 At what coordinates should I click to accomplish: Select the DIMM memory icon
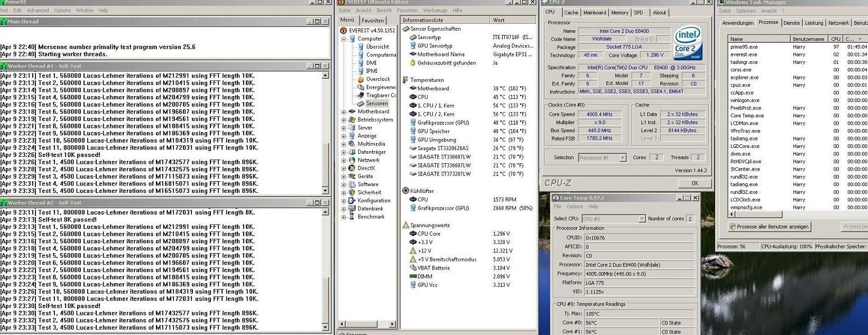click(x=413, y=276)
